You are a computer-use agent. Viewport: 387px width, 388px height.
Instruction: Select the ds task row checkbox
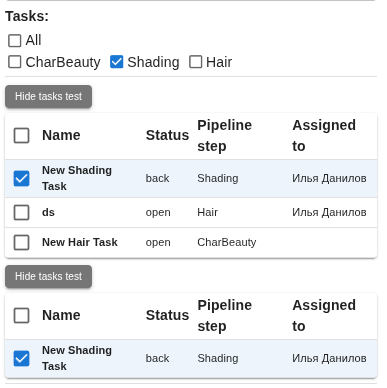(21, 212)
